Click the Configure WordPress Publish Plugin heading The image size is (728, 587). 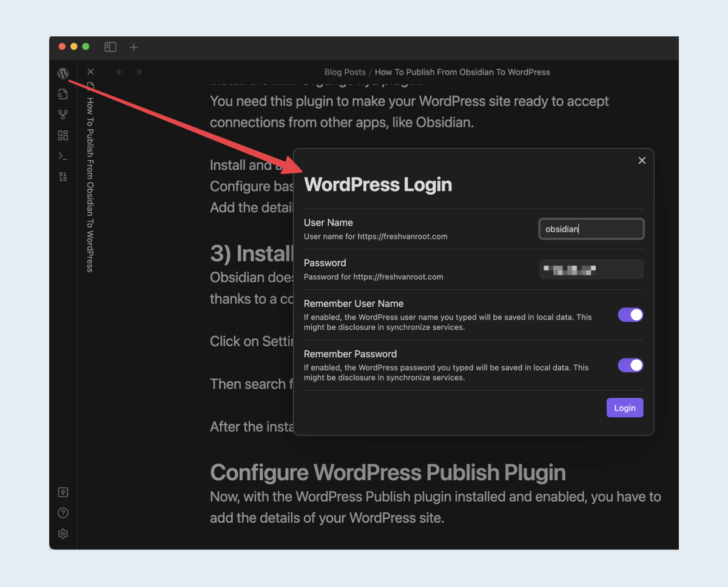[x=388, y=472]
